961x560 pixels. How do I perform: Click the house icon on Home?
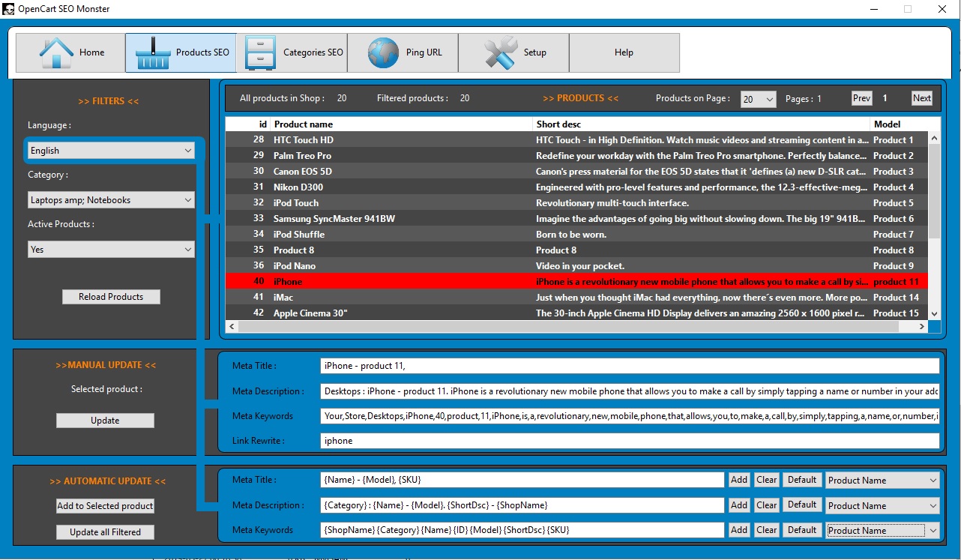(56, 53)
